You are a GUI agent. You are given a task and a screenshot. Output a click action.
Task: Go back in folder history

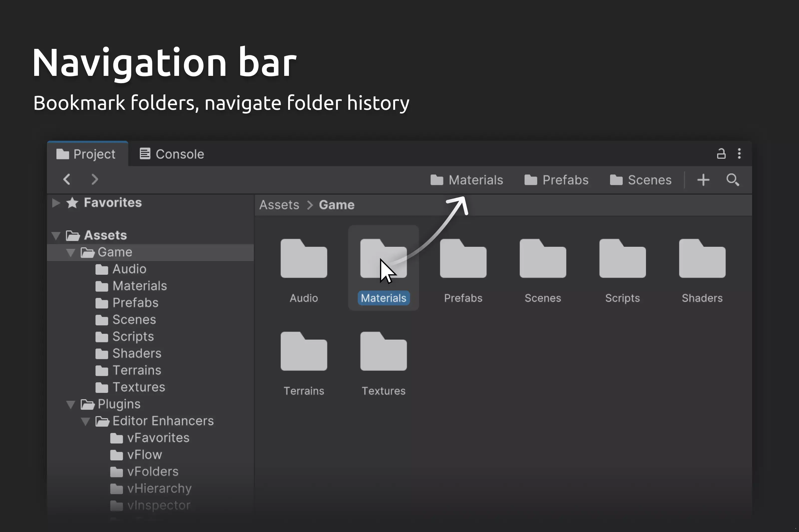(x=67, y=179)
